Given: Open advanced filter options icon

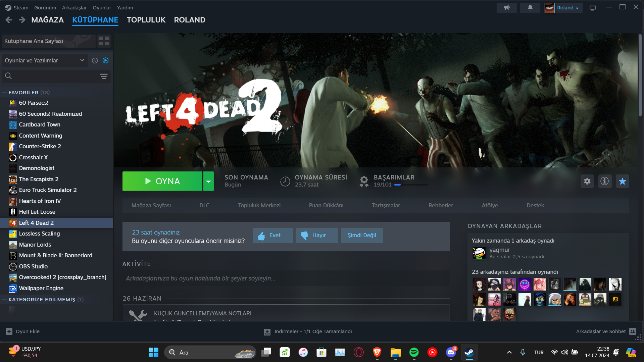Looking at the screenshot, I should click(104, 76).
